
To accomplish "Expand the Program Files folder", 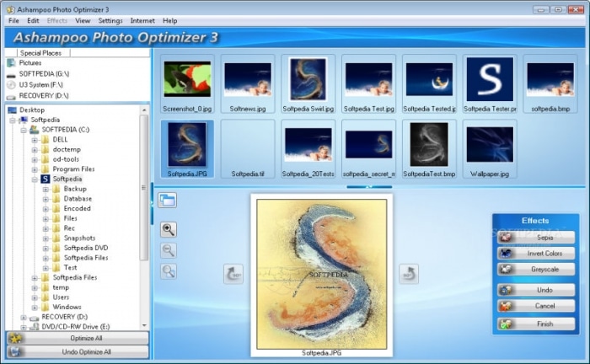I will tap(35, 169).
